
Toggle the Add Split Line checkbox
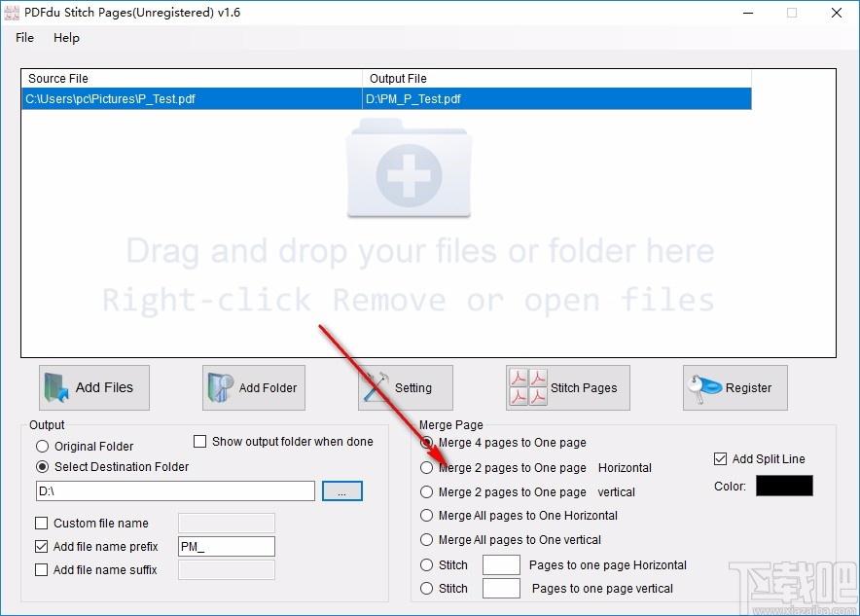pos(720,459)
